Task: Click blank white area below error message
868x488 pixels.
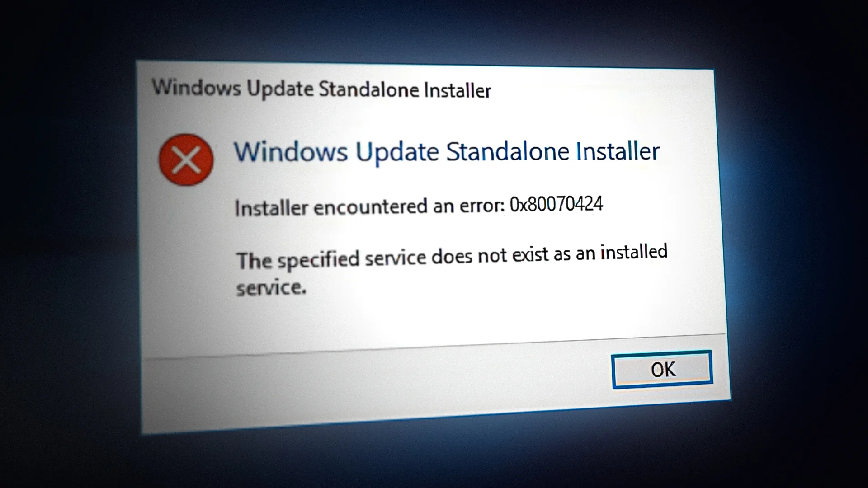Action: (452, 316)
